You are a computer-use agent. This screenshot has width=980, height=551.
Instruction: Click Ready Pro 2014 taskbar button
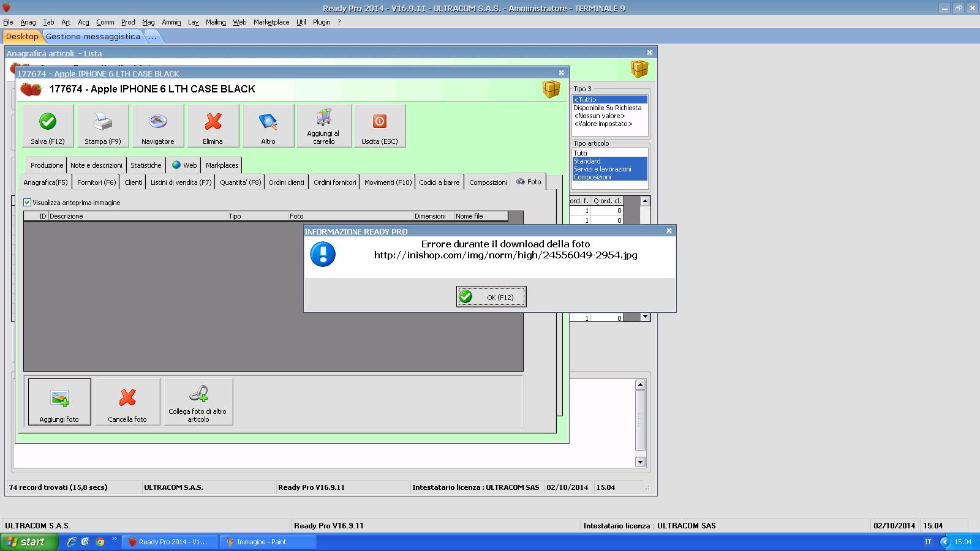170,542
